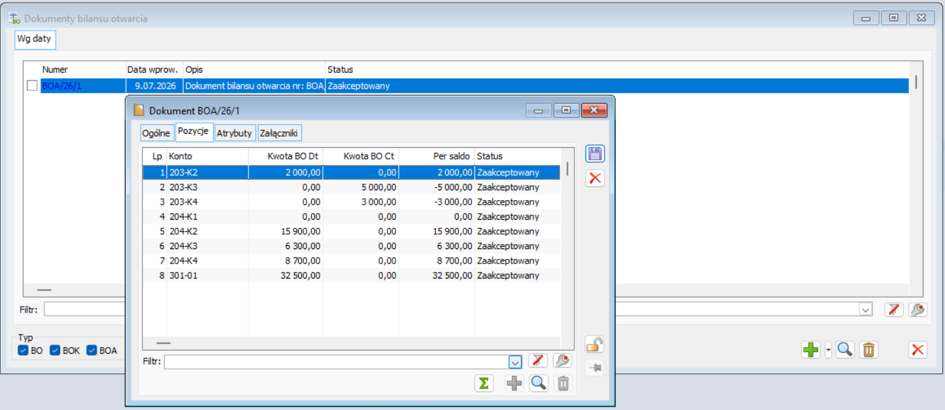Sort positions by the Konto column header

(207, 156)
